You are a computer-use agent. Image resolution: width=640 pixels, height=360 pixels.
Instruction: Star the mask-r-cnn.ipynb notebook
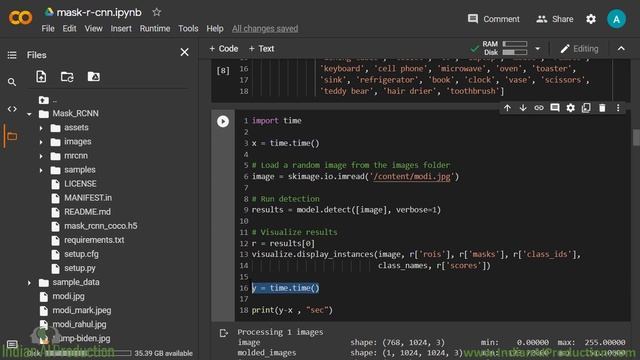[x=156, y=12]
